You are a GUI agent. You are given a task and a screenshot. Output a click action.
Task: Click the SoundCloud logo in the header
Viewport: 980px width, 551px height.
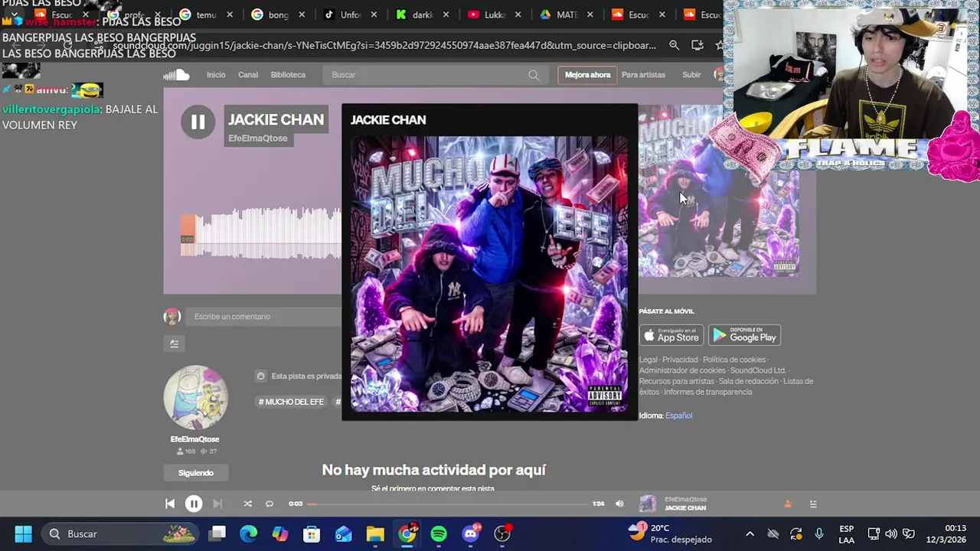point(176,74)
